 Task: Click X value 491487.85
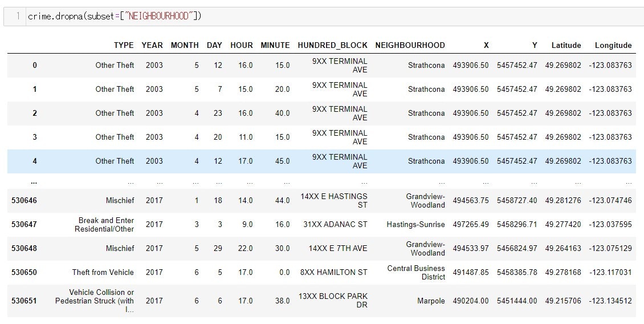pyautogui.click(x=471, y=272)
